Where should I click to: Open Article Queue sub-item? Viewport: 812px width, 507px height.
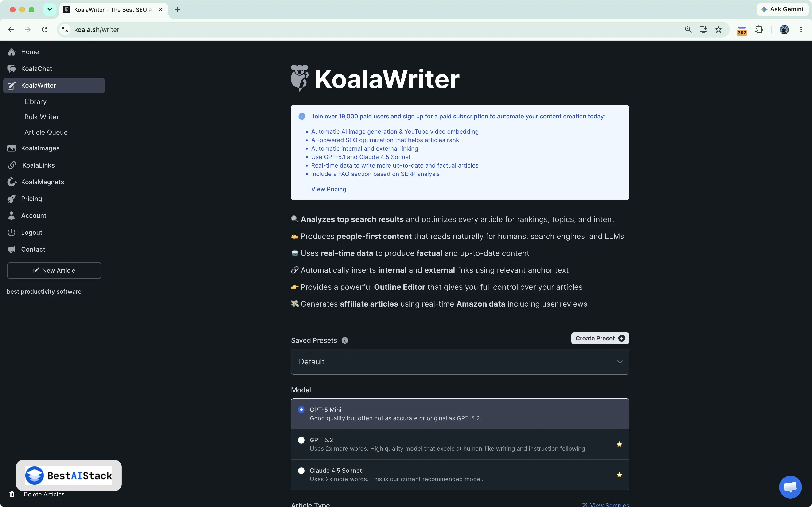point(46,132)
